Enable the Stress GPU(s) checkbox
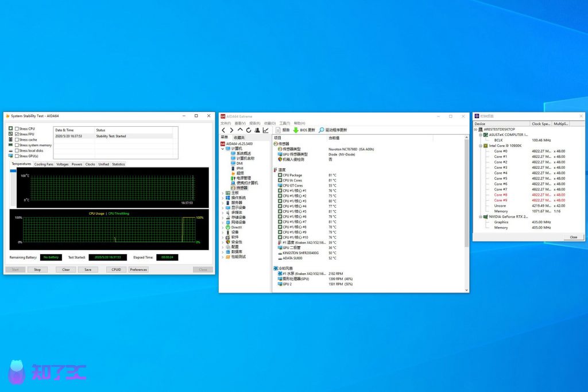 pyautogui.click(x=17, y=156)
